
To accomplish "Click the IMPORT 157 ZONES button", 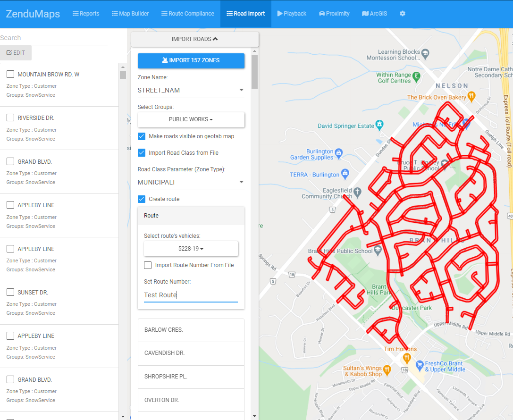I will coord(191,60).
